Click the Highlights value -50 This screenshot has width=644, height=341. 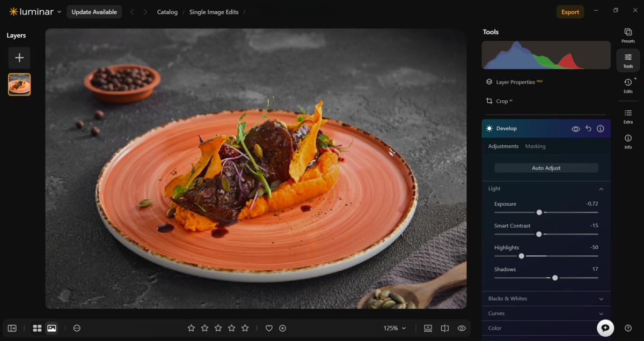click(x=594, y=247)
